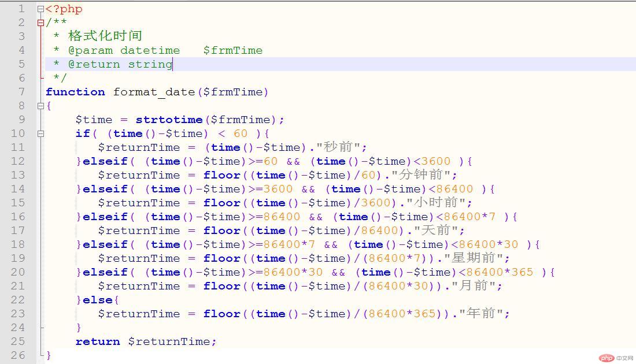The width and height of the screenshot is (636, 364).
Task: Click '$returnTime;' on line 25
Action: [173, 341]
